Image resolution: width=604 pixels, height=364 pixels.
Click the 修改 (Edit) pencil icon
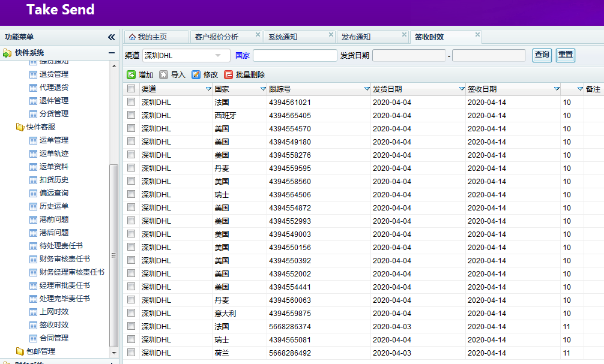click(196, 75)
